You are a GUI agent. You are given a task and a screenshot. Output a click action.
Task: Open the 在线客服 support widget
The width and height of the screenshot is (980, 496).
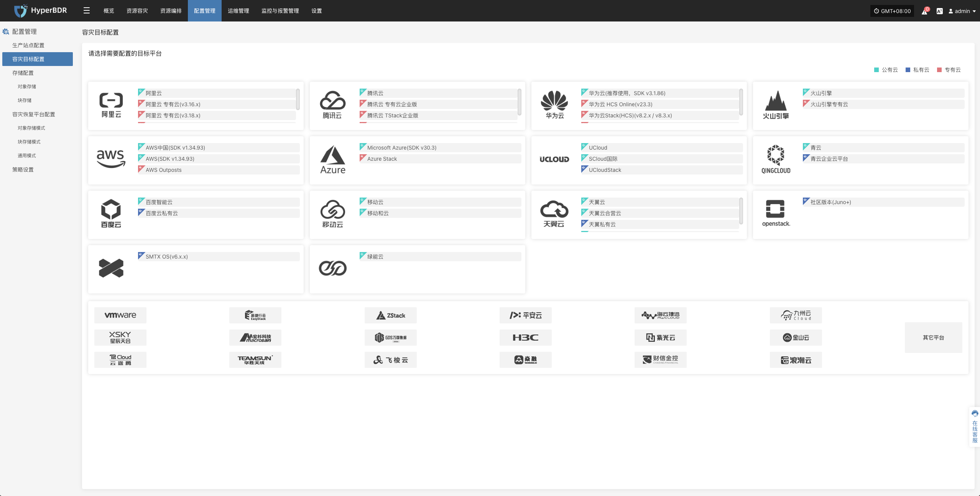[975, 427]
